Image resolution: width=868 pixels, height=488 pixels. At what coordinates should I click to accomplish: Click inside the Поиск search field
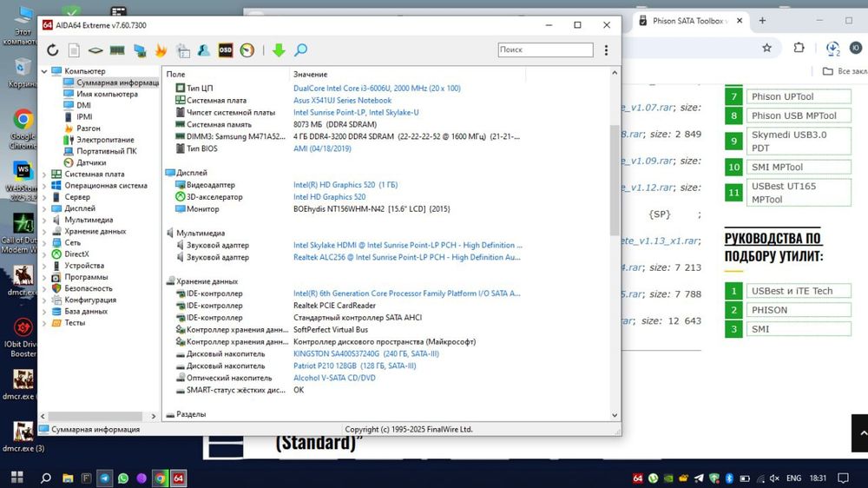click(x=545, y=49)
